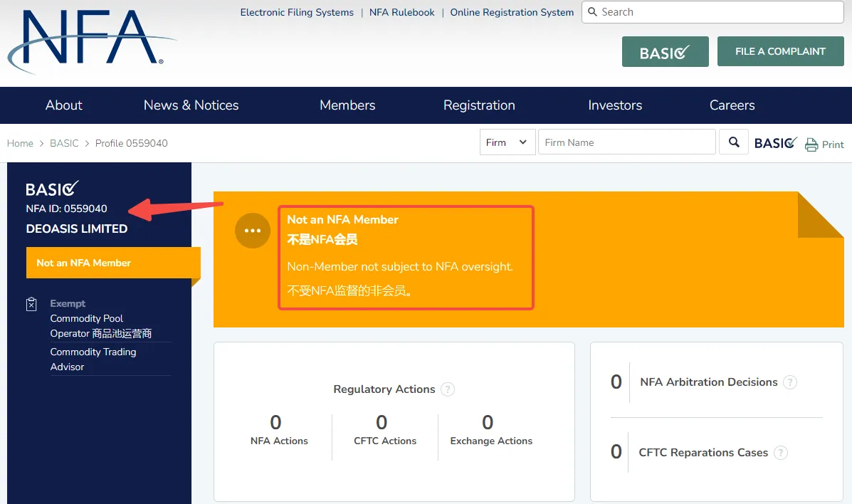Click help icon beside CFTC Reparations Cases

click(780, 452)
